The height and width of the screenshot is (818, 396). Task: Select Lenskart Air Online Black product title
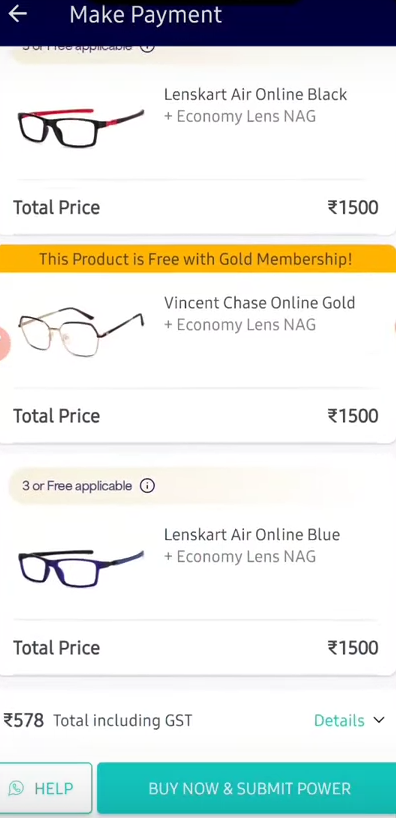point(255,94)
